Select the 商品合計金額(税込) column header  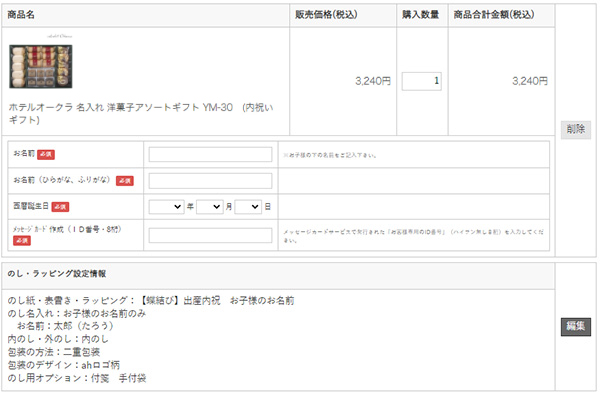click(x=494, y=15)
